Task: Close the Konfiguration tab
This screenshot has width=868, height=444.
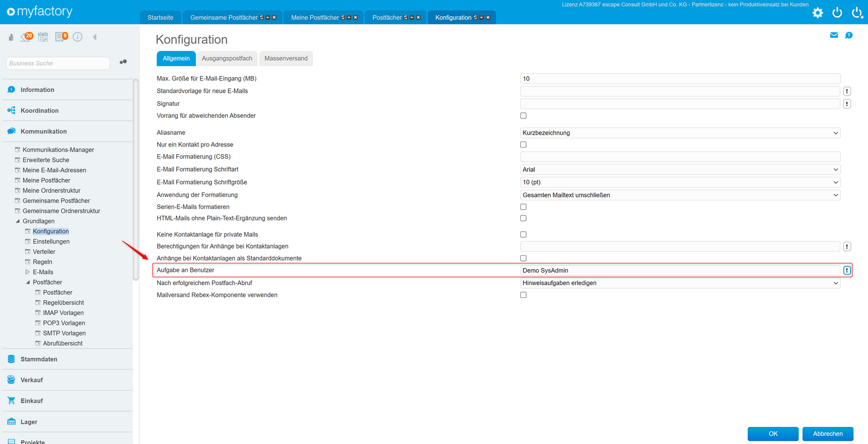Action: pyautogui.click(x=488, y=17)
